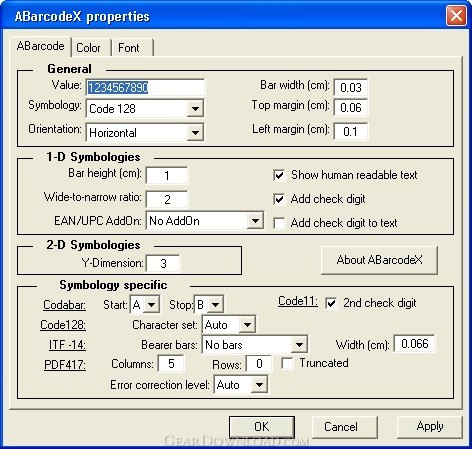The image size is (472, 449).
Task: Click the PDF417 Rows field
Action: coord(259,363)
